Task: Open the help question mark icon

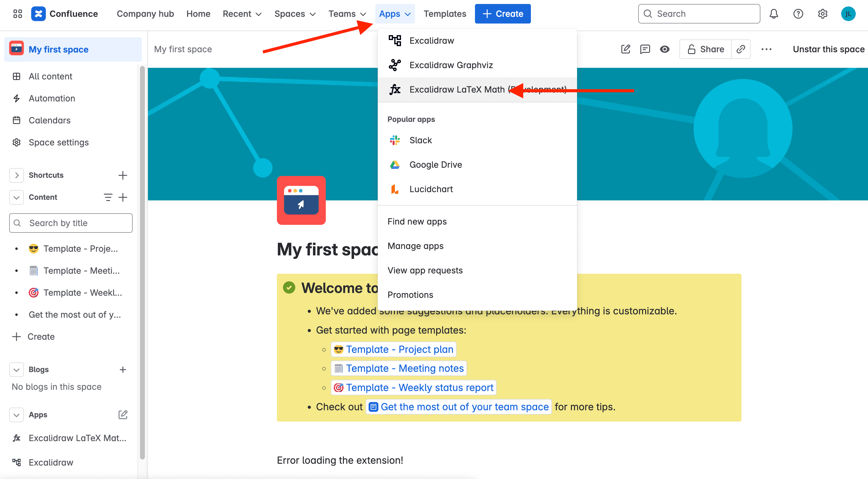Action: (798, 14)
